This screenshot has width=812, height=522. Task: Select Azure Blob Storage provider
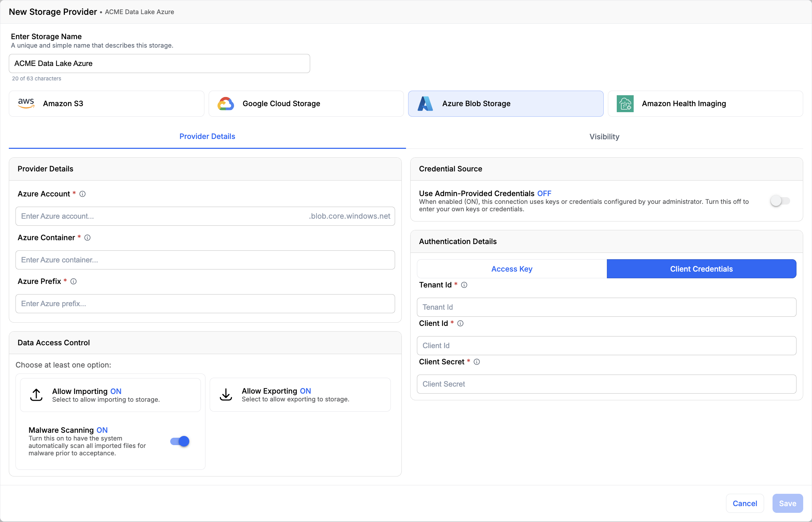[x=506, y=104]
